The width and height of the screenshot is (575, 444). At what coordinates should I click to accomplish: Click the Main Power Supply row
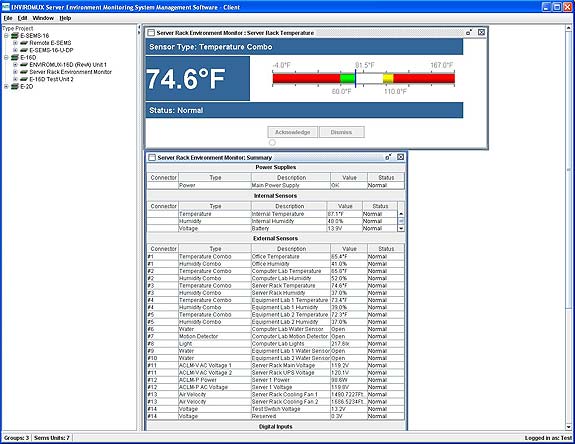[x=276, y=186]
